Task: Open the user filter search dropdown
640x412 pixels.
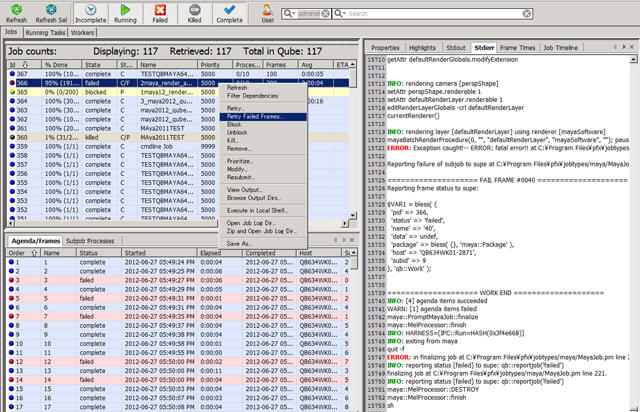Action: tap(289, 13)
